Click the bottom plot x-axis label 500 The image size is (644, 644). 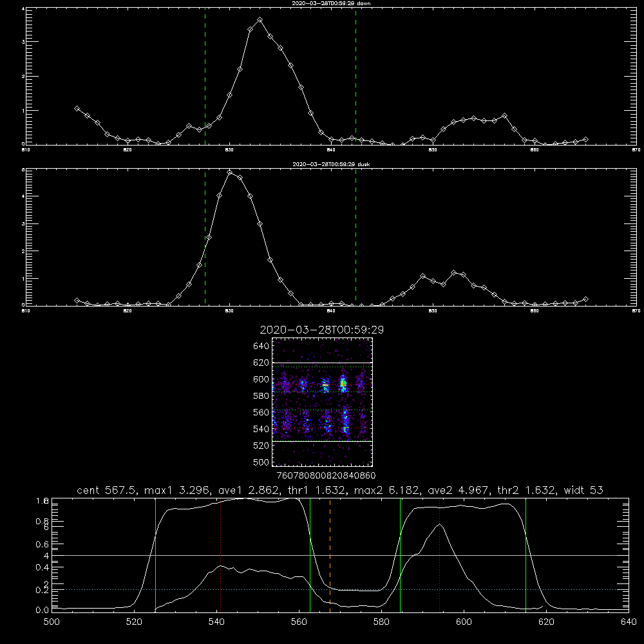tap(52, 621)
